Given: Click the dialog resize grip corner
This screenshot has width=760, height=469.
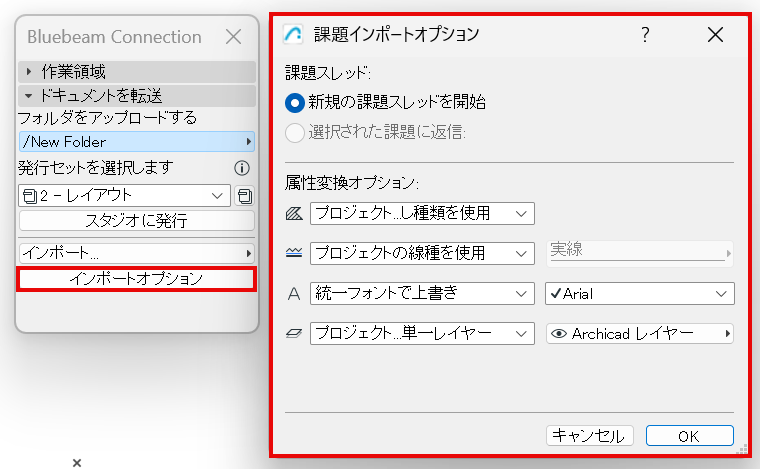Looking at the screenshot, I should tap(742, 450).
